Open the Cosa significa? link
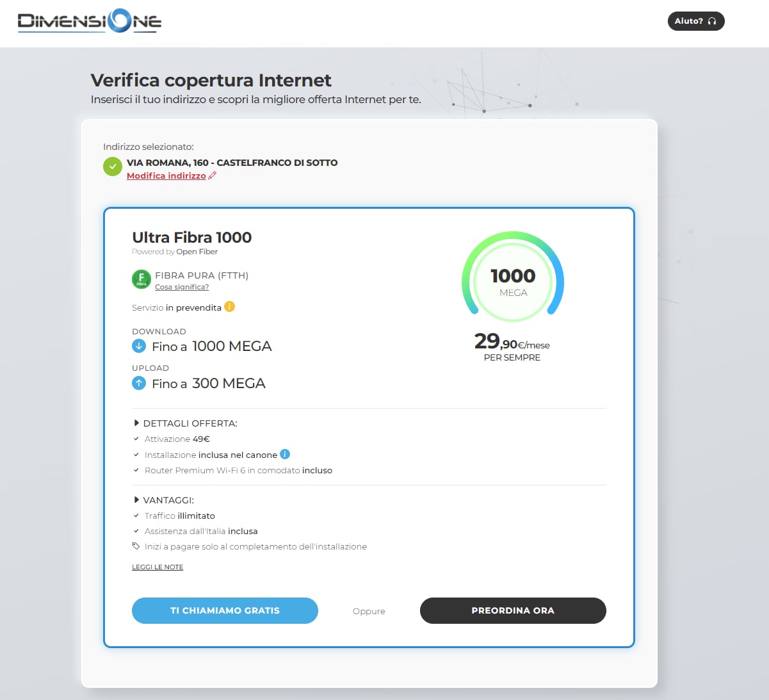The image size is (769, 700). 182,287
